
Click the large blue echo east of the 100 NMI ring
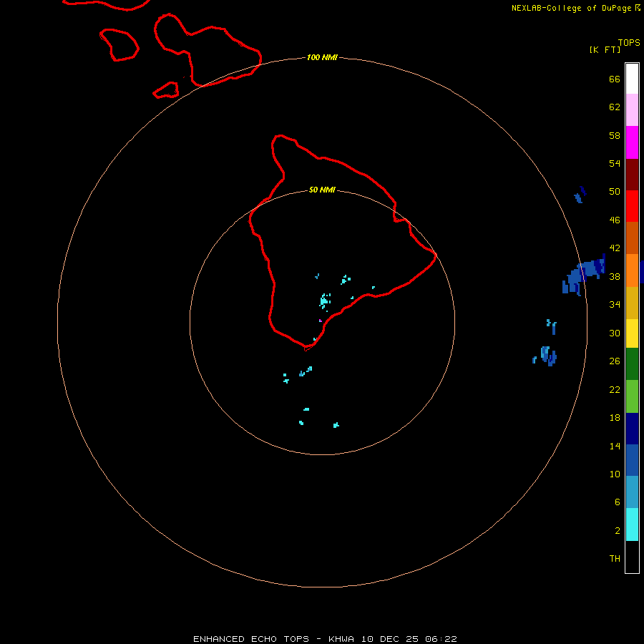pyautogui.click(x=584, y=274)
